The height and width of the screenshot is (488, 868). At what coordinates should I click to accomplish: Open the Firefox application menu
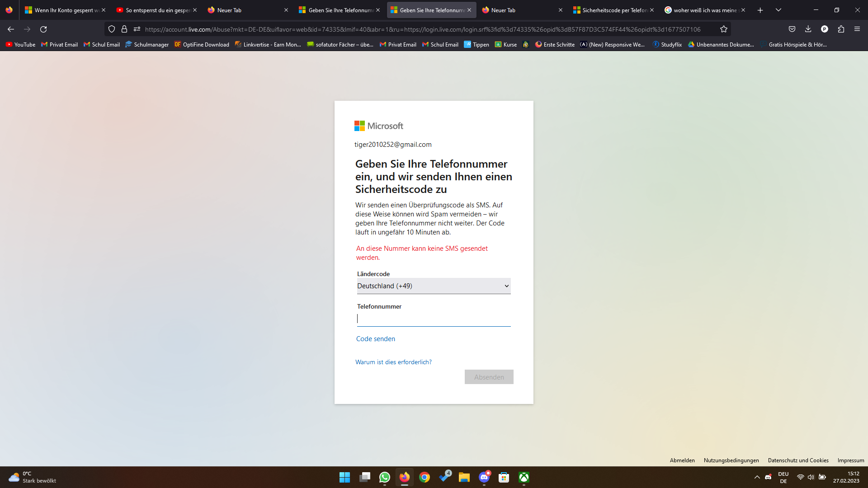point(857,28)
